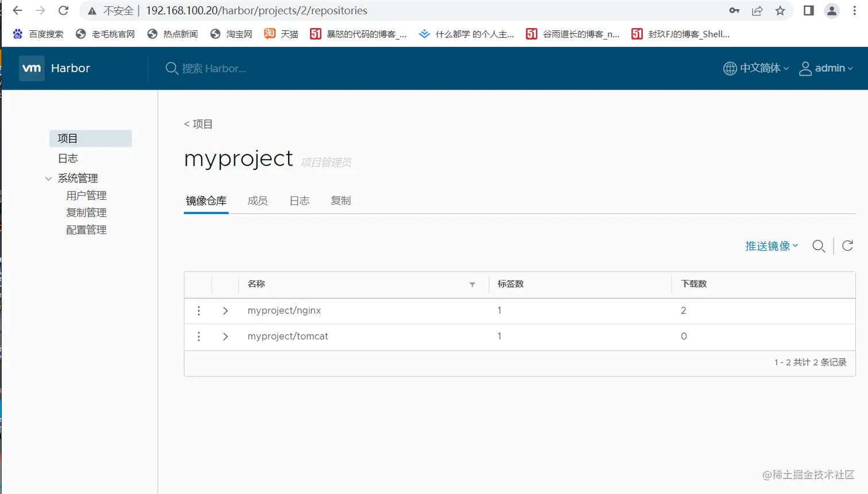Open the 谷雨道长的博客 bookmark
The height and width of the screenshot is (494, 868).
tap(573, 34)
